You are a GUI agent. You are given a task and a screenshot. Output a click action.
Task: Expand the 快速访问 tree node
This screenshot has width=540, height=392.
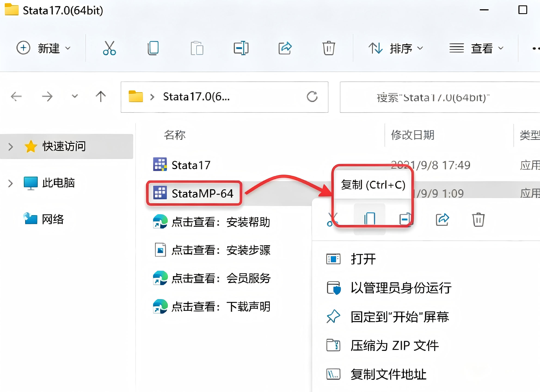pos(10,147)
